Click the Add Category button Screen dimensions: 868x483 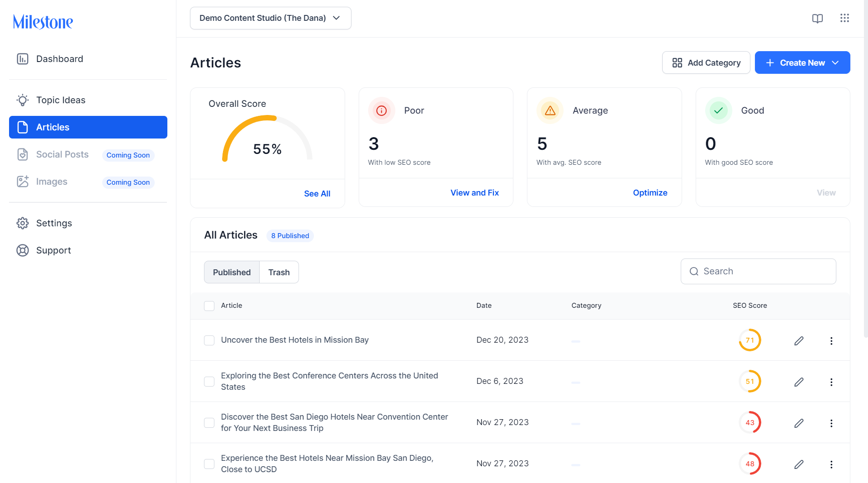tap(706, 62)
